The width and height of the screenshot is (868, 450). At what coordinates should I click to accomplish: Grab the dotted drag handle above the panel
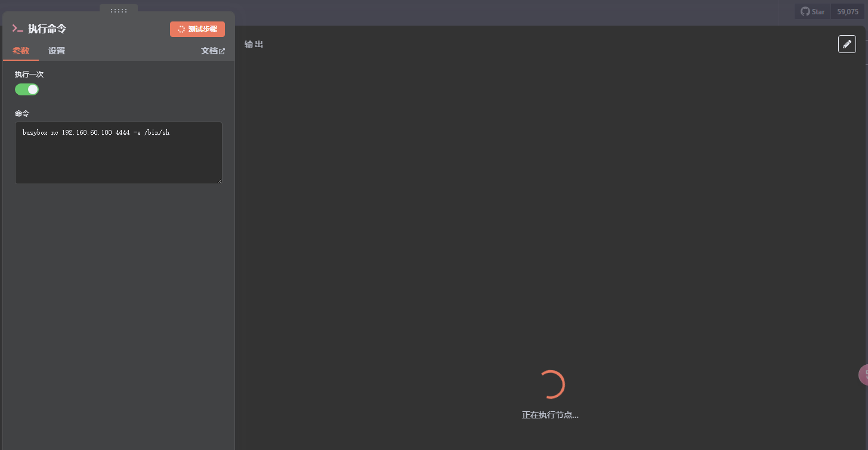pos(119,10)
